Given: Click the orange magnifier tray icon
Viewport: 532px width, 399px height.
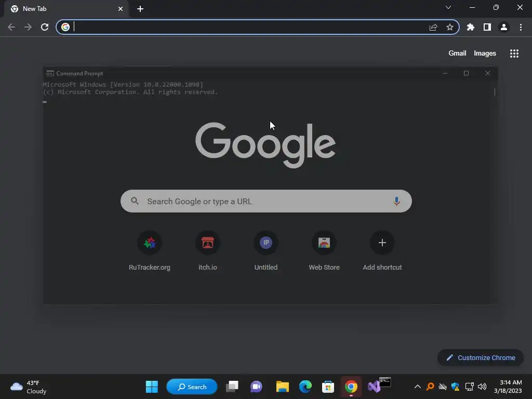Looking at the screenshot, I should point(430,387).
